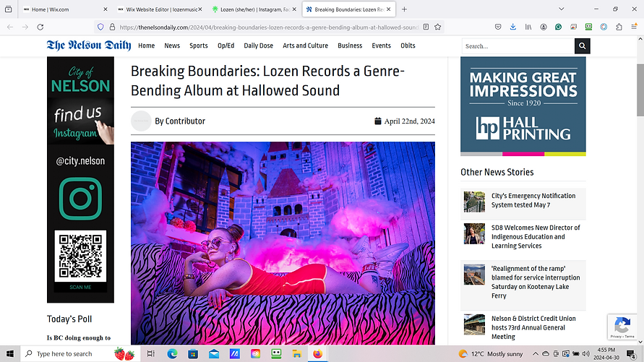The height and width of the screenshot is (362, 644).
Task: Click the Lozen article photo
Action: point(283,243)
